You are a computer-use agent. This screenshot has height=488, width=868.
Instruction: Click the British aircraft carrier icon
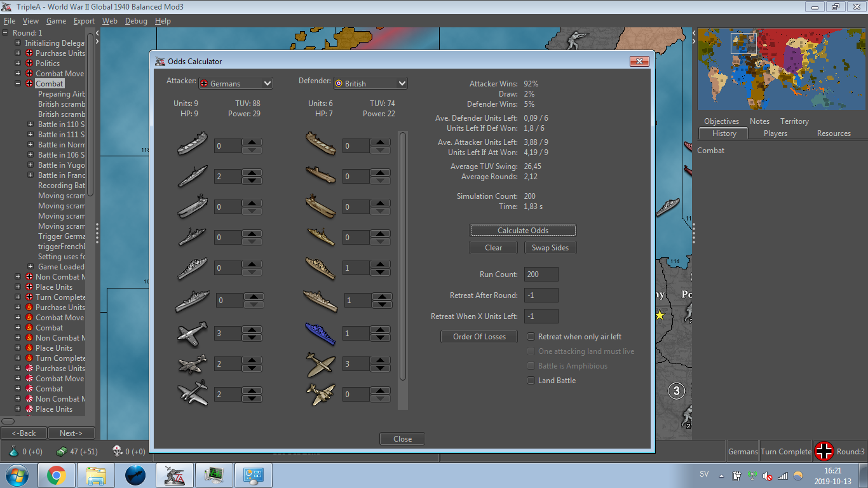click(321, 207)
